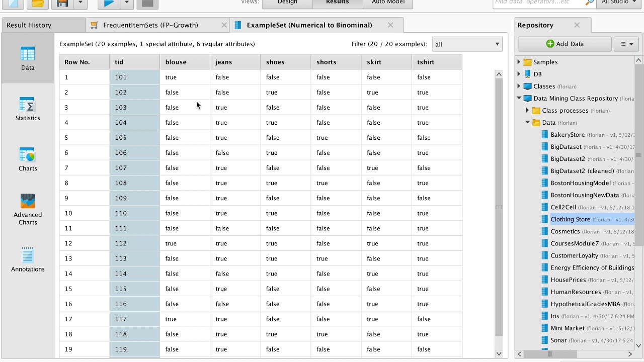This screenshot has height=362, width=644.
Task: Click the Samples folder icon
Action: (527, 62)
